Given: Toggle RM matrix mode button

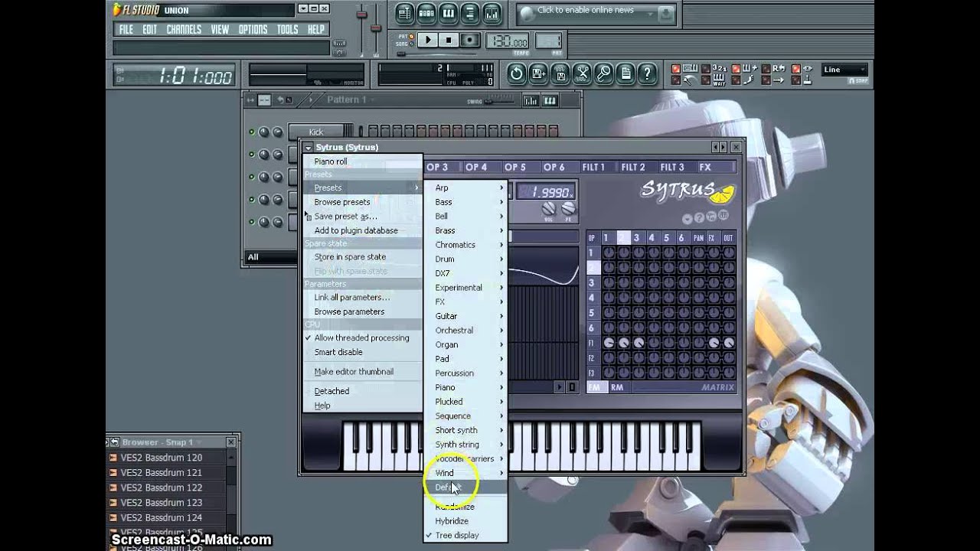Looking at the screenshot, I should [x=617, y=387].
